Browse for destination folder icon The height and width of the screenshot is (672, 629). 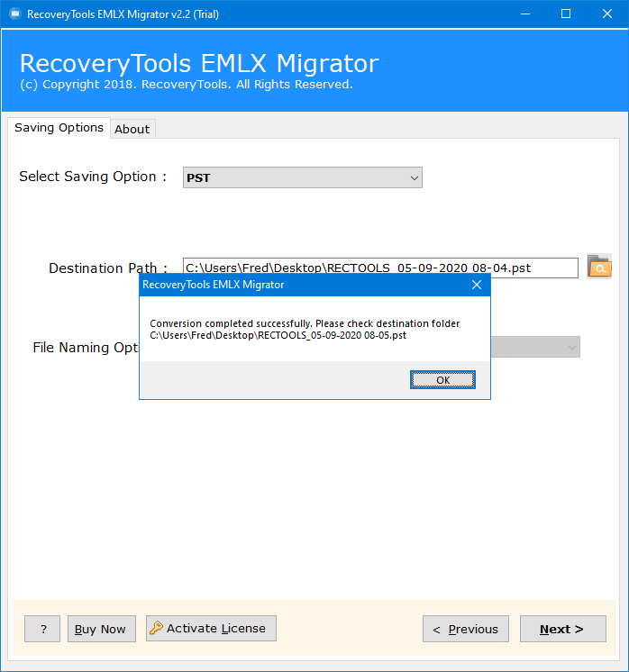tap(599, 267)
